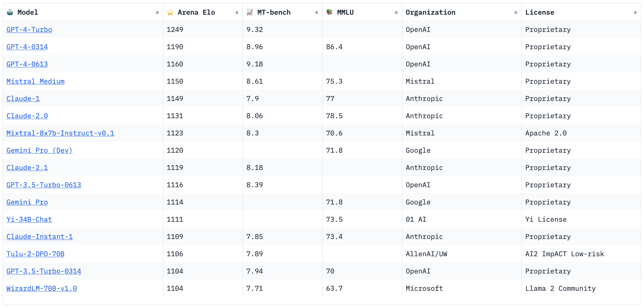This screenshot has width=644, height=308.
Task: Open the WizardLM-70B-v1.0 link
Action: tap(41, 288)
